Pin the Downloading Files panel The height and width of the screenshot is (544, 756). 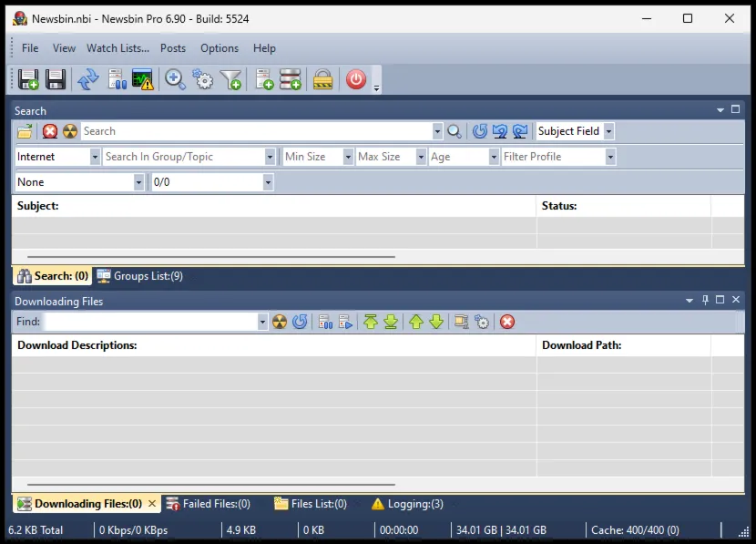point(705,300)
